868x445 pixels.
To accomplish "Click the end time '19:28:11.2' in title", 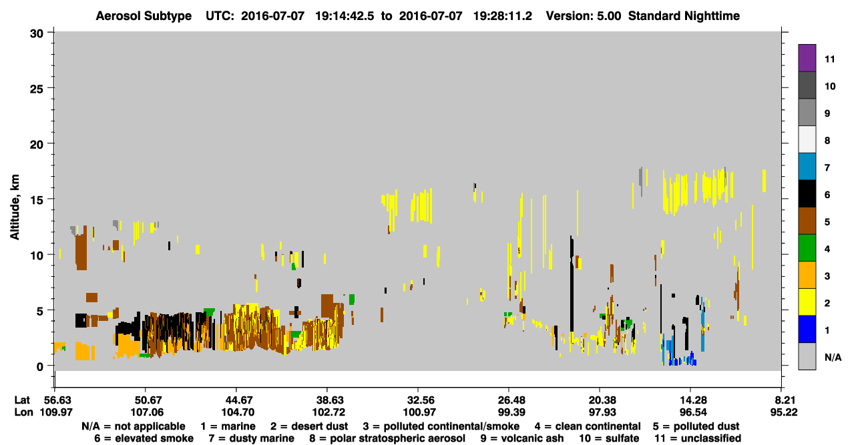I will click(x=503, y=15).
